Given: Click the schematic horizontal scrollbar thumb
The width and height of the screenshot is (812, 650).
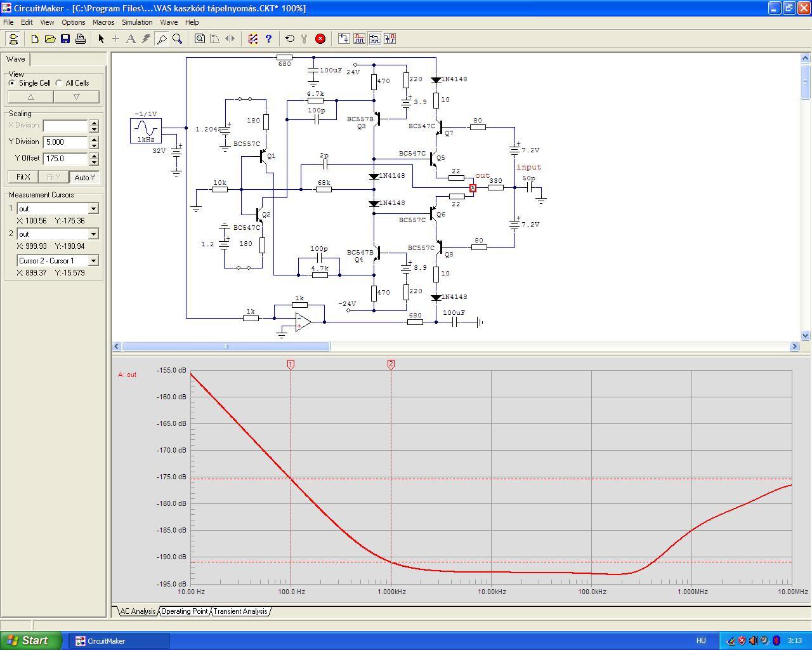Looking at the screenshot, I should [226, 347].
